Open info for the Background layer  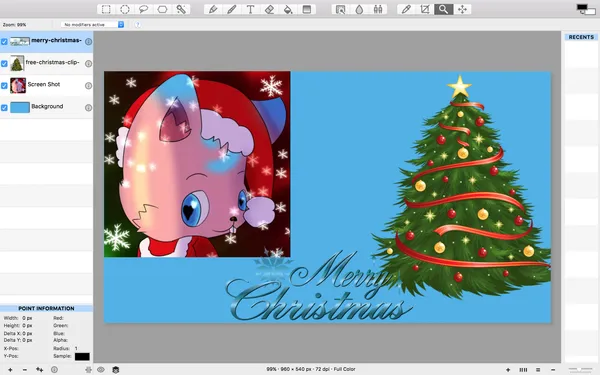tap(88, 108)
